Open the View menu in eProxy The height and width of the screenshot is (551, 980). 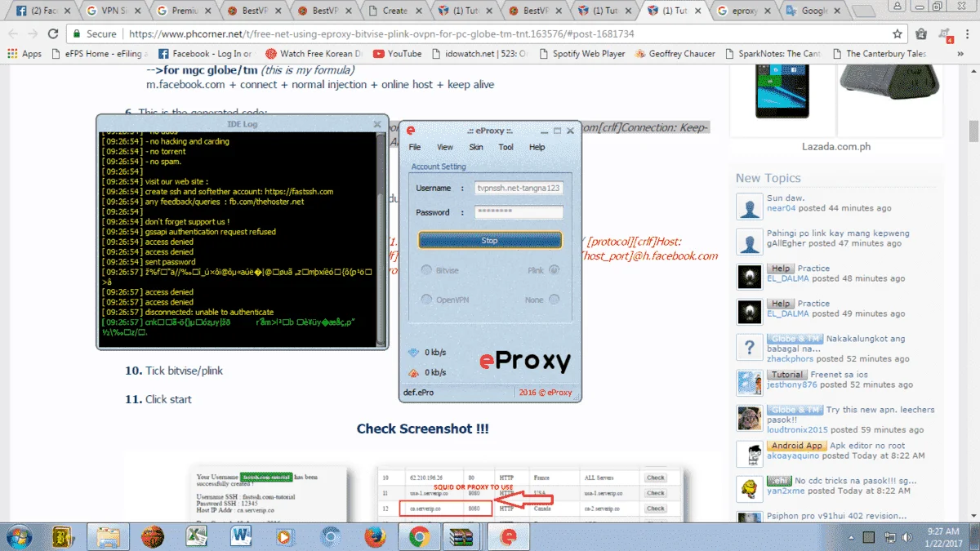(x=445, y=147)
